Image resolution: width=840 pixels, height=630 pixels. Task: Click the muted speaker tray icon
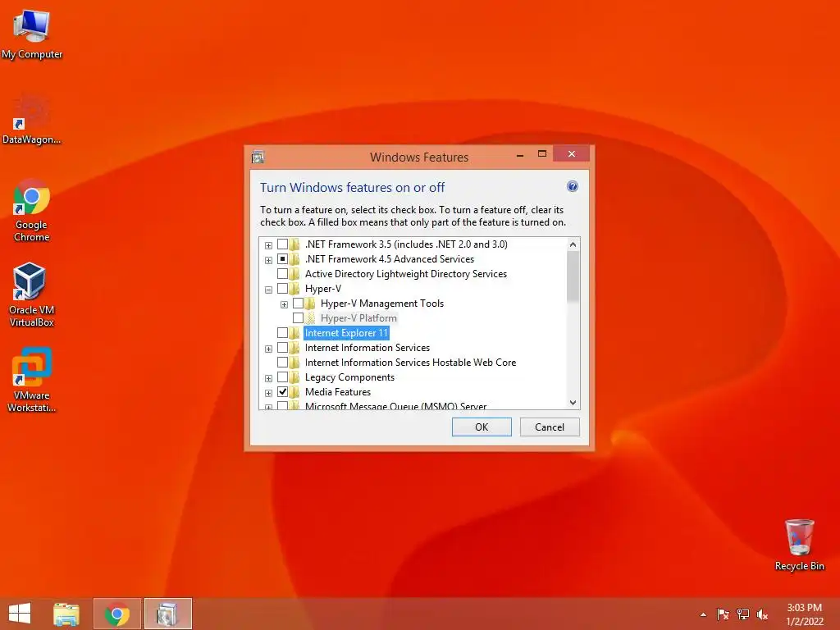762,614
